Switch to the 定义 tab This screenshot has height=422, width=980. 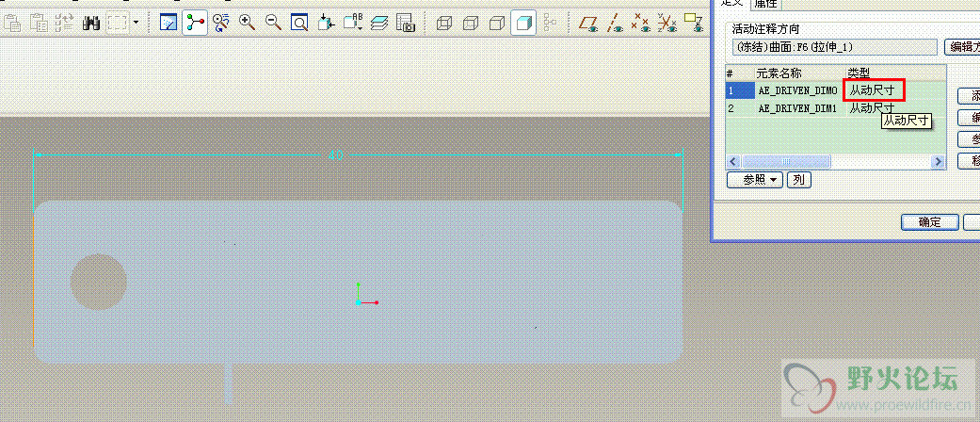click(x=731, y=3)
